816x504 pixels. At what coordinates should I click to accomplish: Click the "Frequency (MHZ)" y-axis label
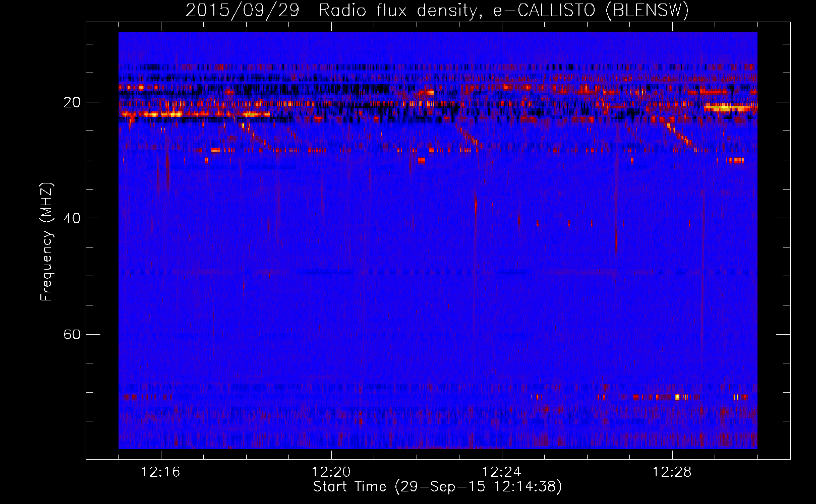(x=46, y=242)
